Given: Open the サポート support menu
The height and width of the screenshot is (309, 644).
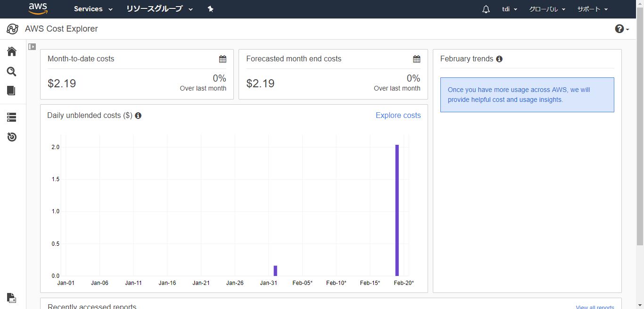Looking at the screenshot, I should [x=592, y=9].
